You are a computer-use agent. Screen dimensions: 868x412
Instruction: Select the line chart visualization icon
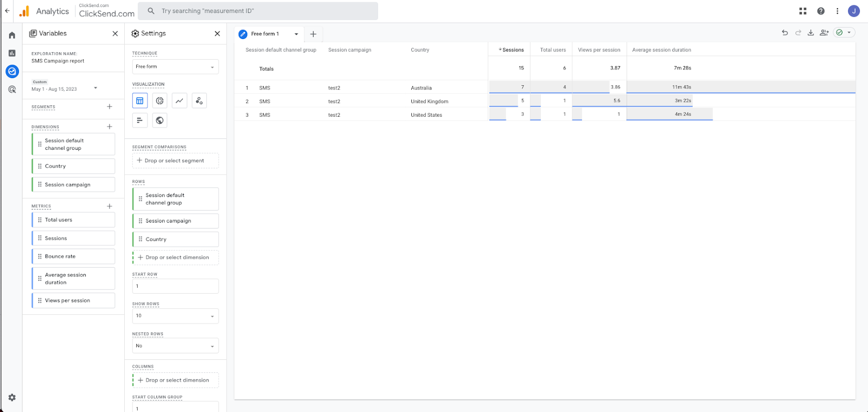pyautogui.click(x=180, y=100)
